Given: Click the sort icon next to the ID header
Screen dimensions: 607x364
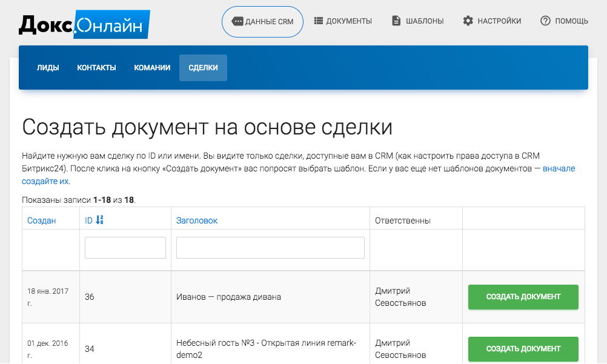Looking at the screenshot, I should pos(98,220).
